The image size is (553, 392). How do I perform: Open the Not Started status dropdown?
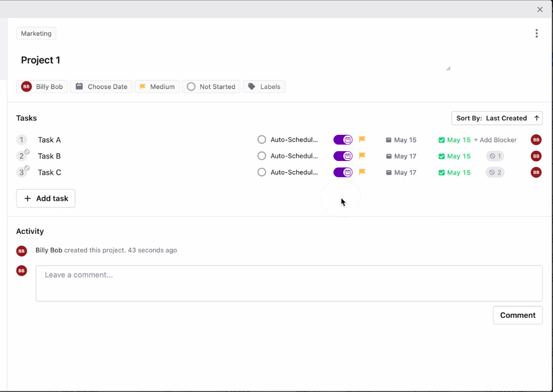[x=211, y=87]
